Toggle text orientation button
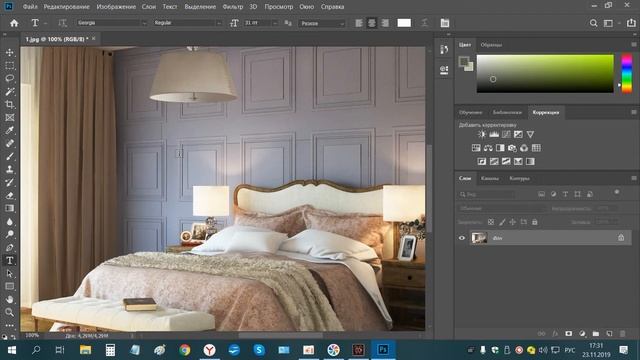 tap(62, 23)
